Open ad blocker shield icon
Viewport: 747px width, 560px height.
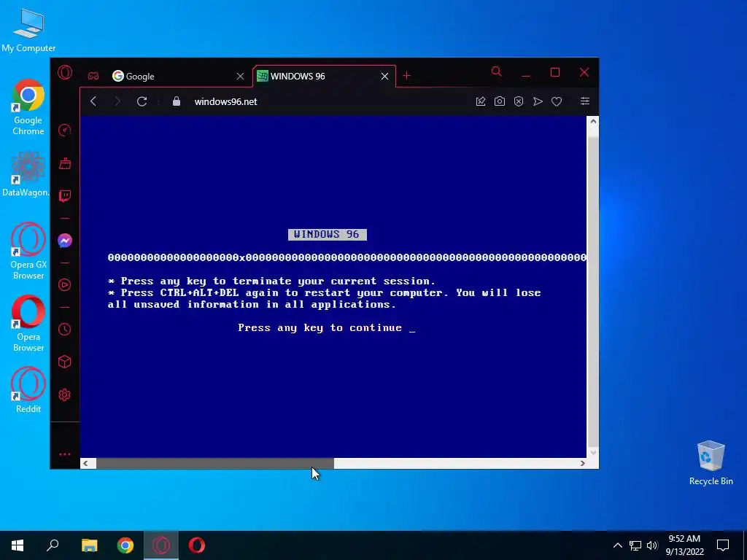(519, 101)
